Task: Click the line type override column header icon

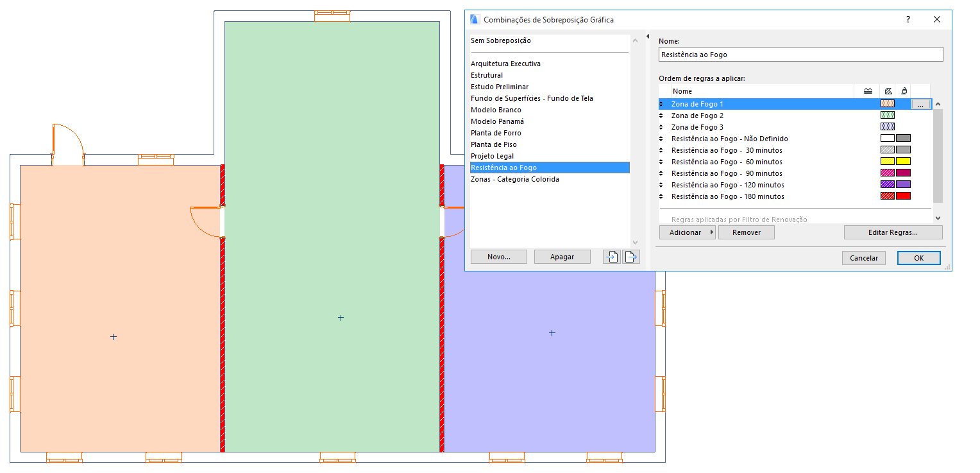Action: [x=868, y=91]
